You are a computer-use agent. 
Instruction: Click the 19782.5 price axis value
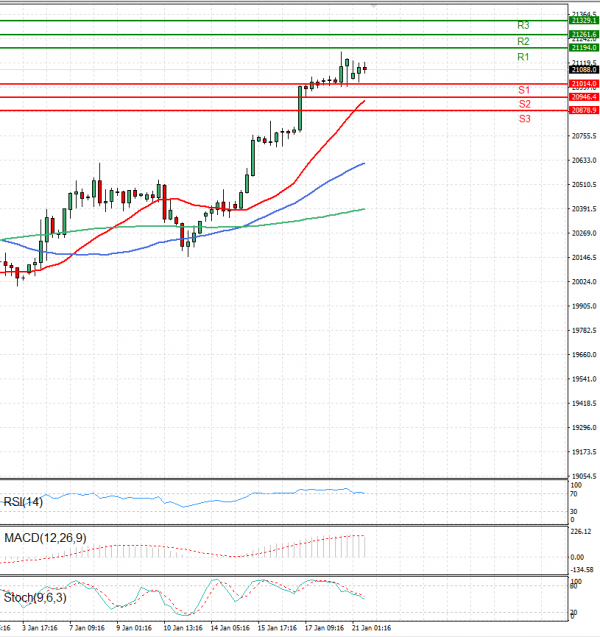(584, 330)
